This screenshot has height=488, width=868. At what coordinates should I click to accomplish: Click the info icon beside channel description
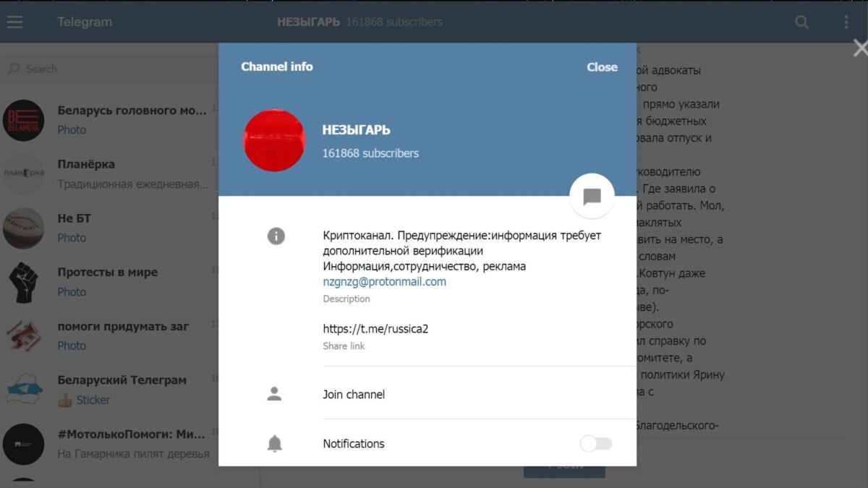tap(276, 236)
